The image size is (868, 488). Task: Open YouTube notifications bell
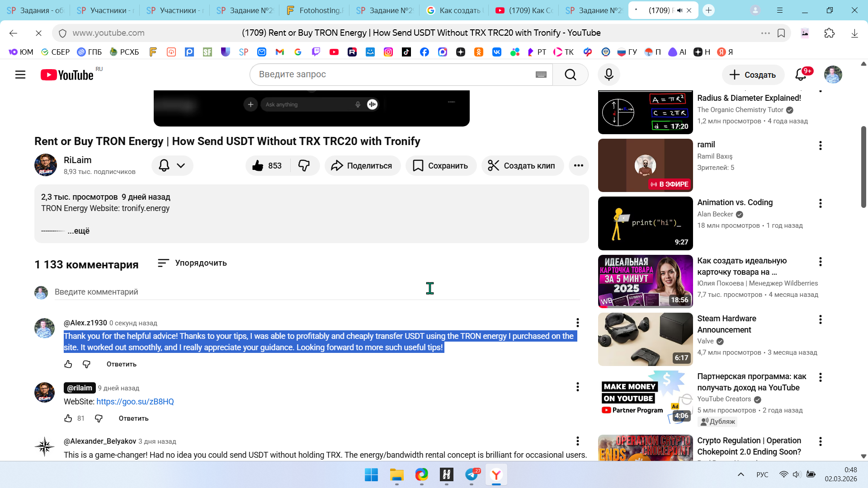pyautogui.click(x=801, y=75)
